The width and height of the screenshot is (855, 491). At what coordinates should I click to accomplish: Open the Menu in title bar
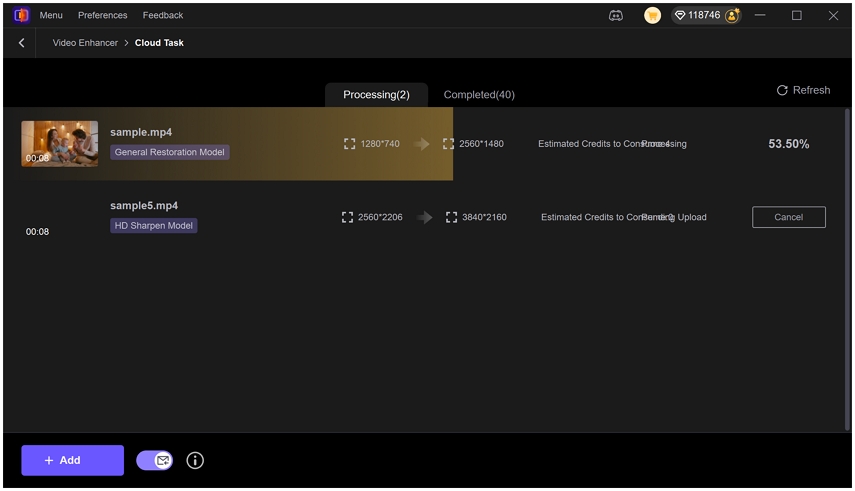click(51, 15)
